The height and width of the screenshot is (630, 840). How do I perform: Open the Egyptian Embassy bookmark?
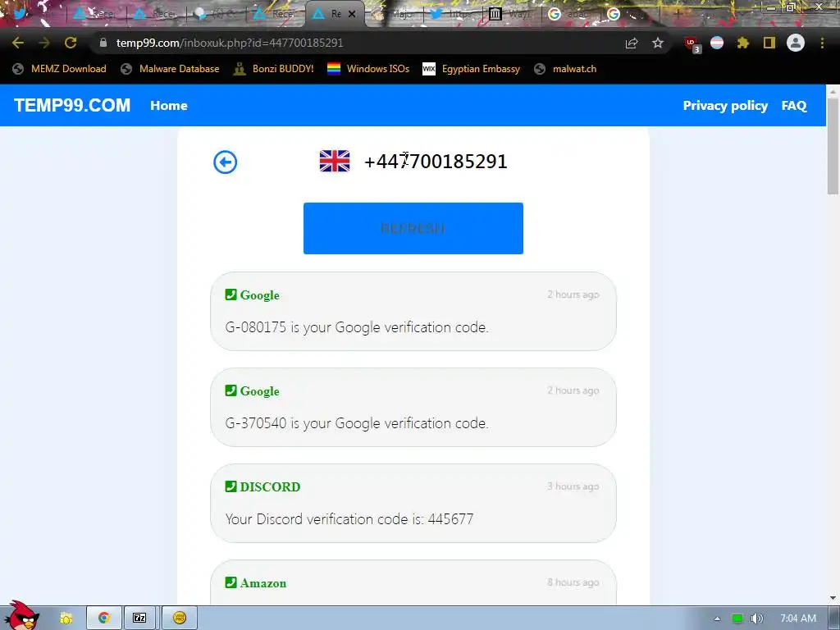point(472,69)
